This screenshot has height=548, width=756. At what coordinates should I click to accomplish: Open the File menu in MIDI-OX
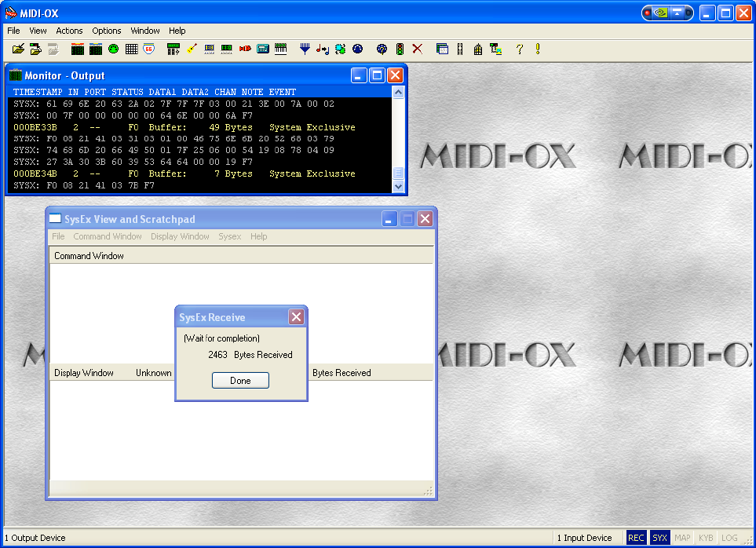13,31
